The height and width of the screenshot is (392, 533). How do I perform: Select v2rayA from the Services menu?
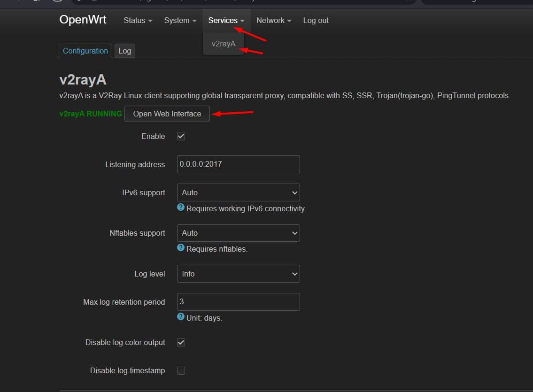(x=224, y=43)
